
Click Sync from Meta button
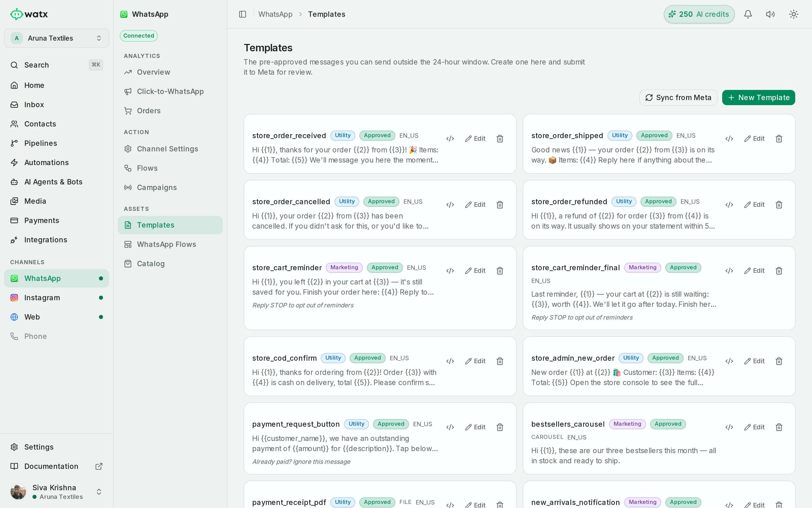678,98
